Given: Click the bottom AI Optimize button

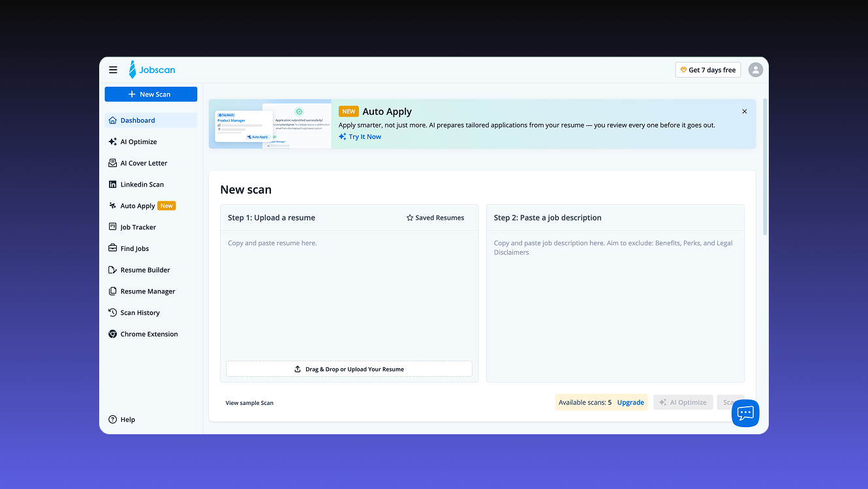Looking at the screenshot, I should [683, 402].
